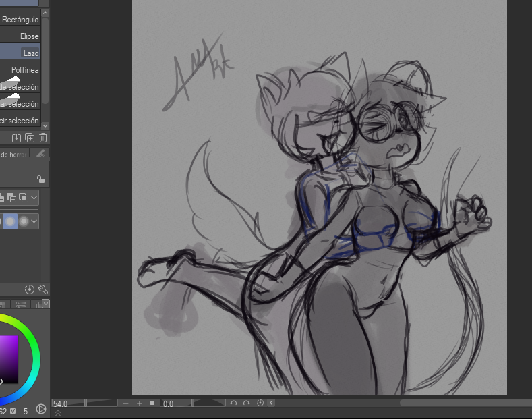The width and height of the screenshot is (532, 419).
Task: Select the Rectángulo sub tool
Action: click(x=20, y=20)
